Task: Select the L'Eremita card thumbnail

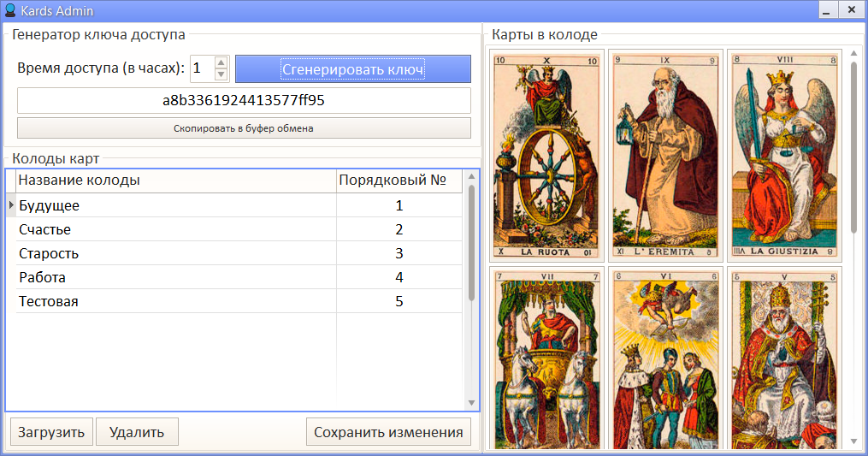Action: 664,156
